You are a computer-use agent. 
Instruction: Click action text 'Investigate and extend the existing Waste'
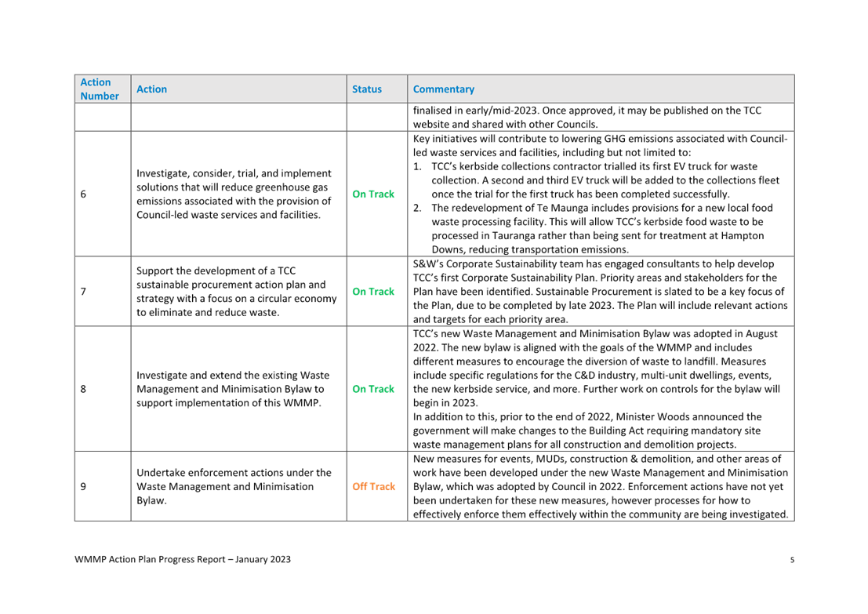(233, 375)
